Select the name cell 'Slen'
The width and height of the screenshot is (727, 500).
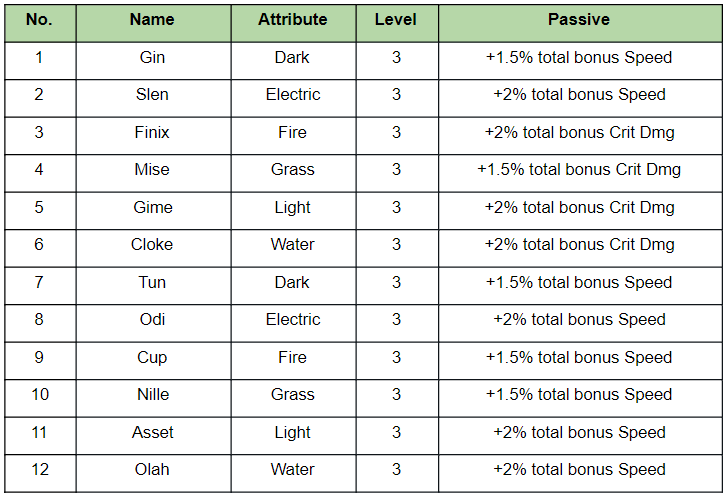click(152, 95)
